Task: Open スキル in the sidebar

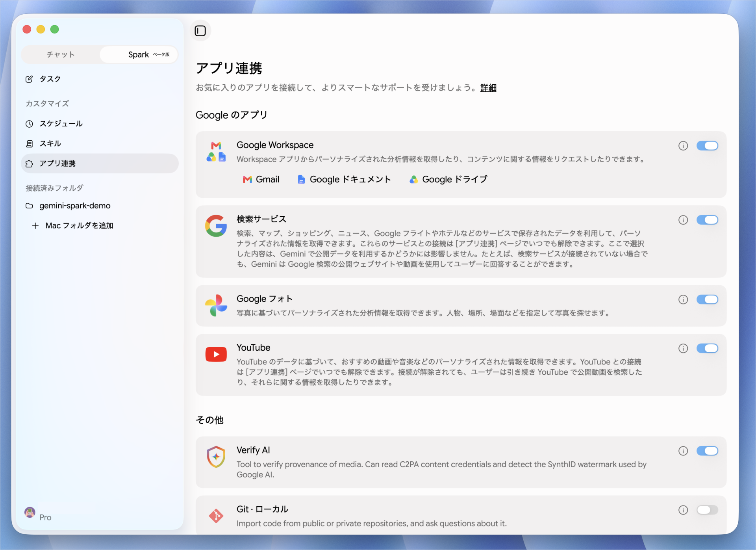Action: coord(100,144)
